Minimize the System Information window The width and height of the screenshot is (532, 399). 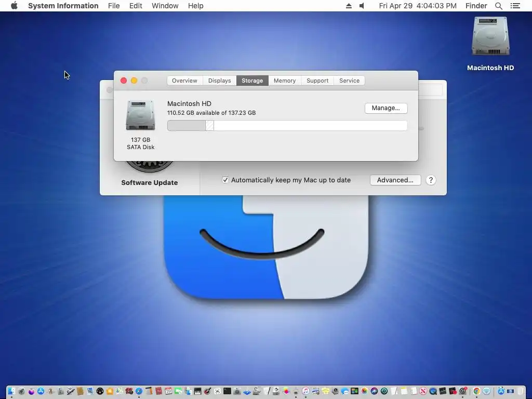[x=134, y=81]
